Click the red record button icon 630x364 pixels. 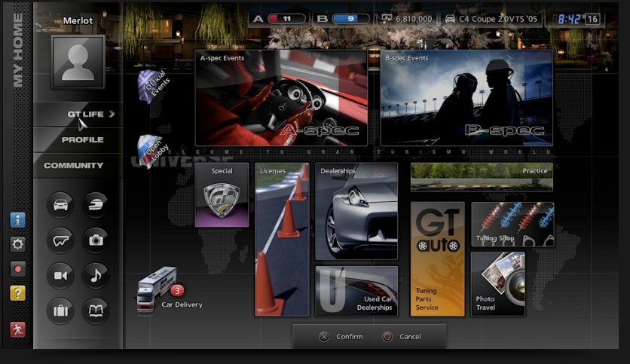point(17,268)
